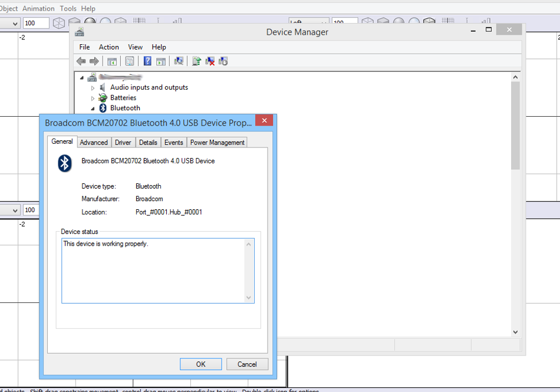This screenshot has width=560, height=392.
Task: Select the General tab
Action: (62, 141)
